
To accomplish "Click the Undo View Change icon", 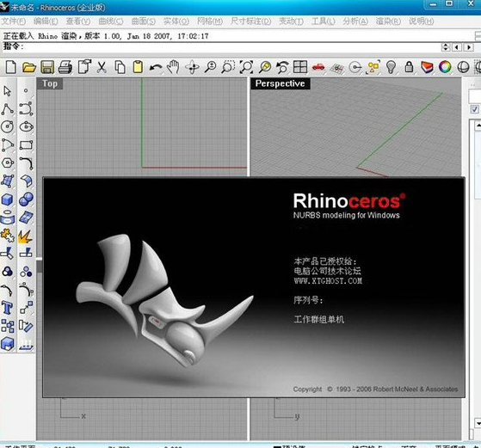I will tap(282, 67).
